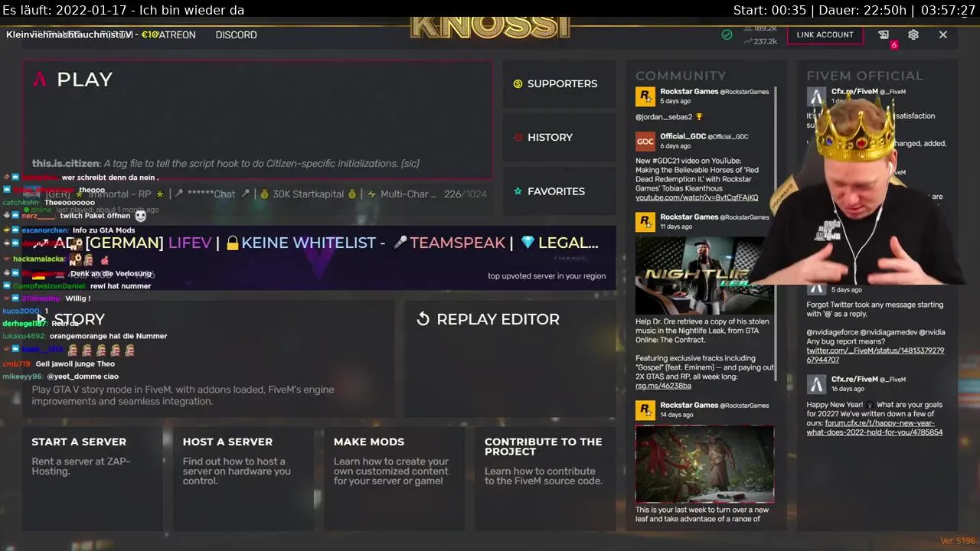This screenshot has width=980, height=551.
Task: Open forum.cfx.re happy-new-year link
Action: (x=874, y=428)
